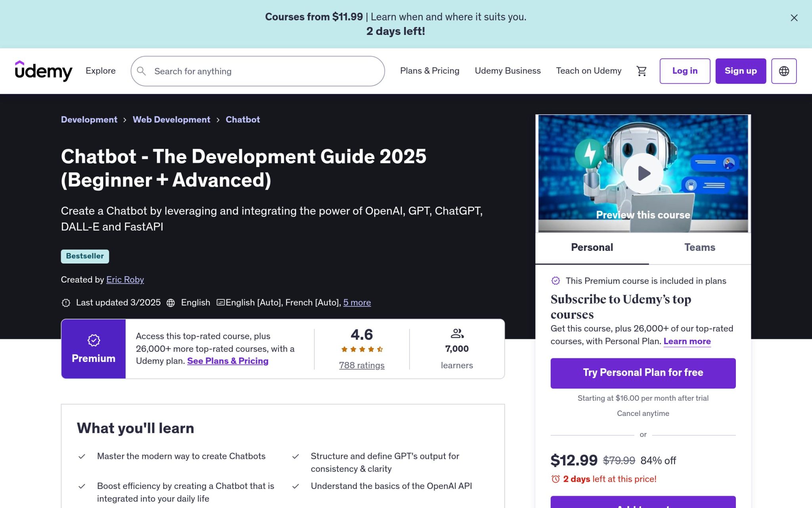The height and width of the screenshot is (508, 812).
Task: Open Plans & Pricing page
Action: [430, 71]
